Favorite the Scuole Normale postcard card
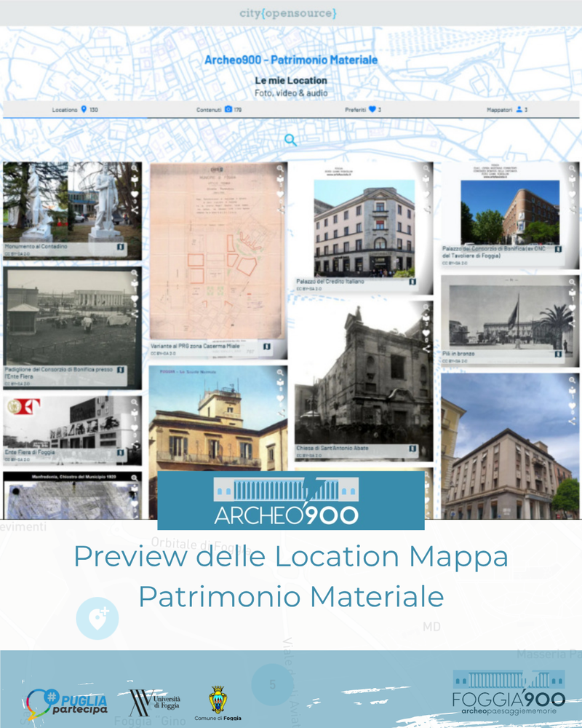Viewport: 582px width, 728px height. (280, 398)
